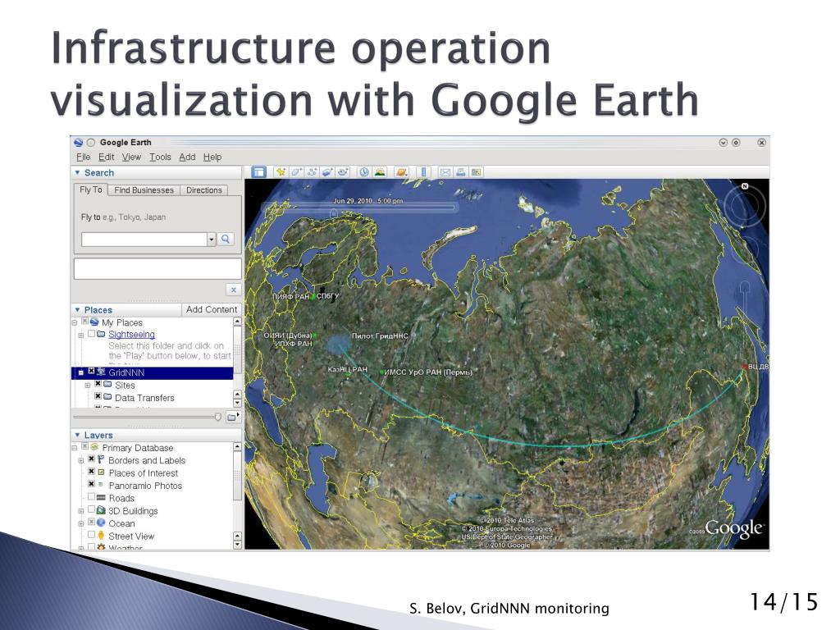Switch to the Find Businesses tab

[144, 190]
